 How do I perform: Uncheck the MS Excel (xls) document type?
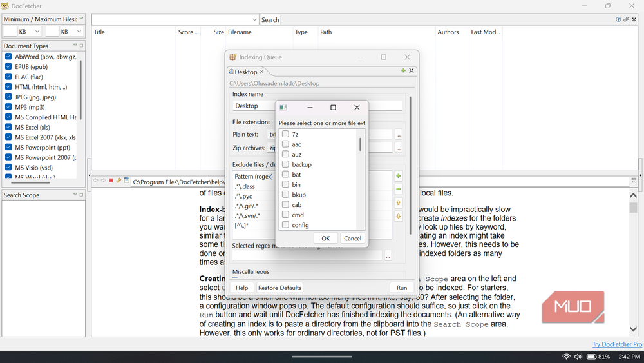8,126
